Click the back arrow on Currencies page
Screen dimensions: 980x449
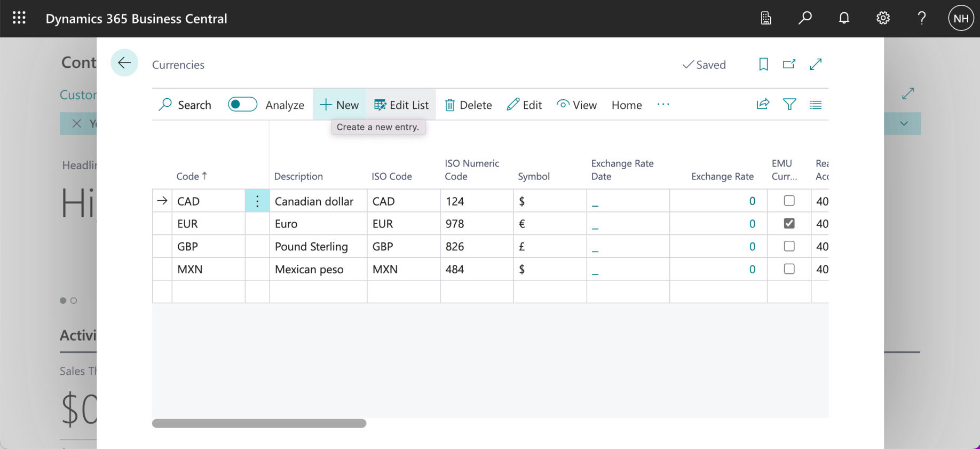[124, 63]
